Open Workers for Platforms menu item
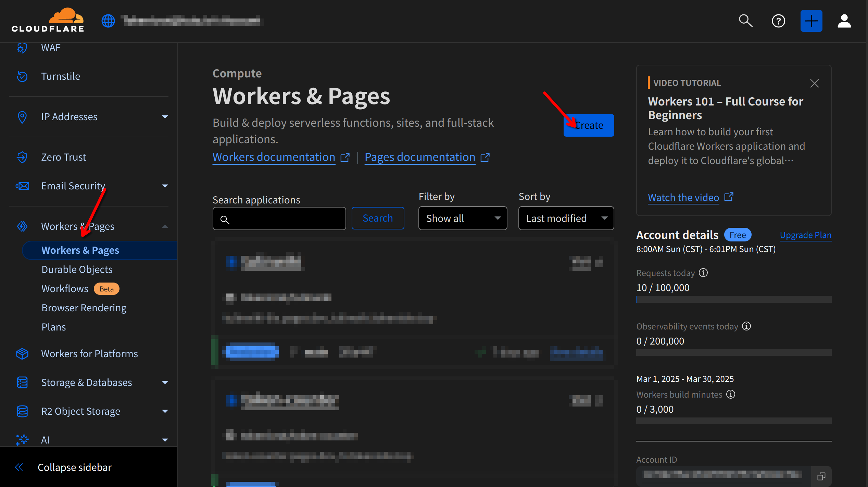868x487 pixels. [x=89, y=354]
